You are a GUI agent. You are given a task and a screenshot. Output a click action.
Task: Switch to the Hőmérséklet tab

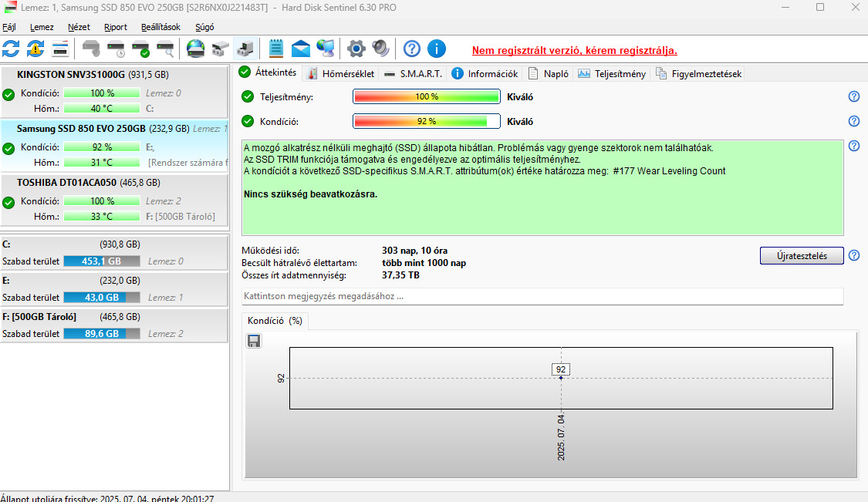point(341,73)
